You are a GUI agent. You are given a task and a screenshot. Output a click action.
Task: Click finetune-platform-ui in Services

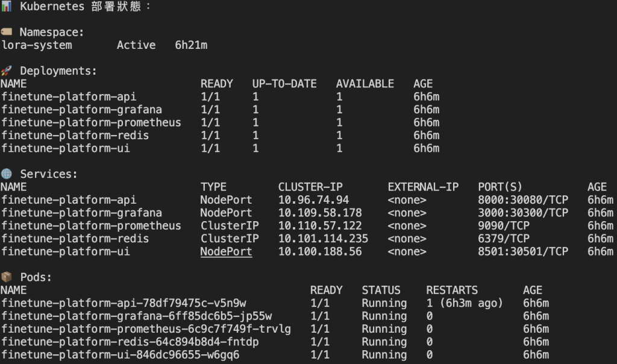pos(65,251)
